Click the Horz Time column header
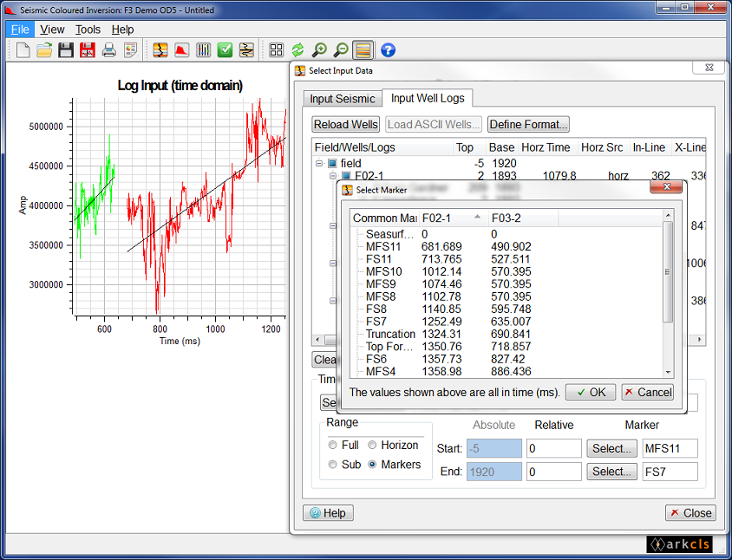732x560 pixels. (x=547, y=147)
